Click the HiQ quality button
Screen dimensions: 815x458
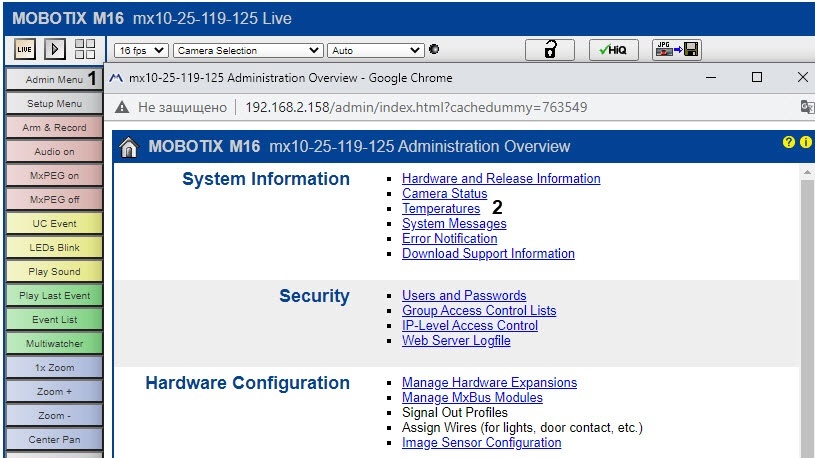pyautogui.click(x=613, y=50)
